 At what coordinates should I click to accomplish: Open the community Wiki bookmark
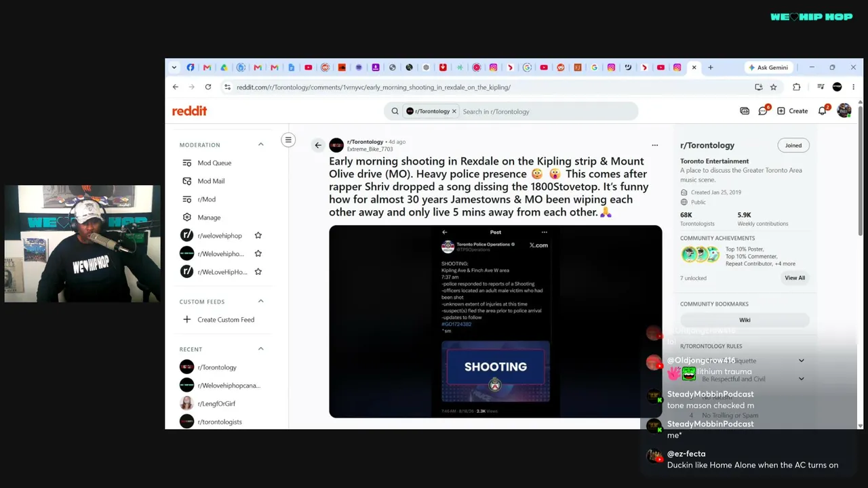click(x=745, y=320)
